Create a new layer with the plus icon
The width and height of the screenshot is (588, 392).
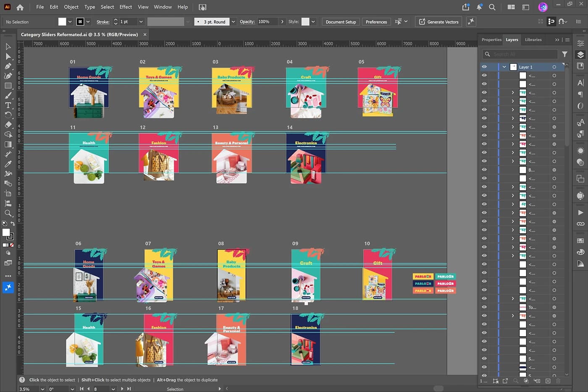(548, 381)
